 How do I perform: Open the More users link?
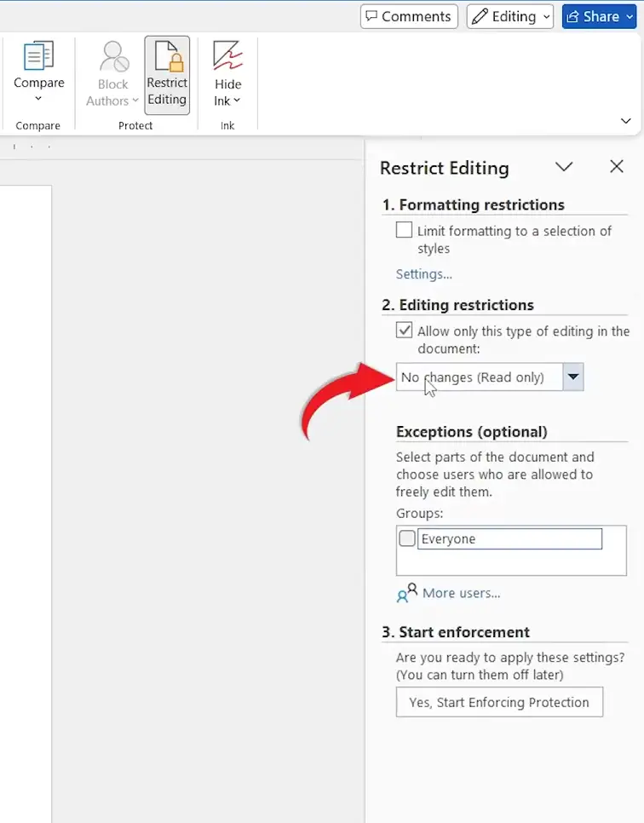(x=462, y=593)
